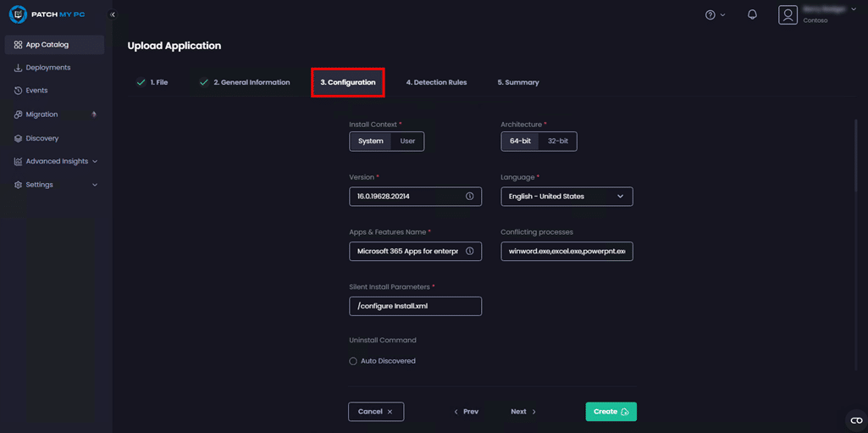
Task: Click the info icon in Version field
Action: tap(469, 197)
